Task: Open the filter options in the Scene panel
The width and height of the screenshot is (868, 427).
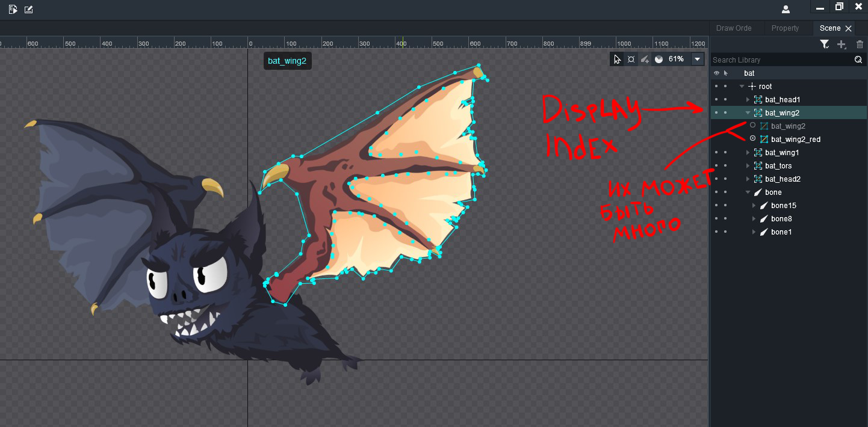Action: pyautogui.click(x=825, y=44)
